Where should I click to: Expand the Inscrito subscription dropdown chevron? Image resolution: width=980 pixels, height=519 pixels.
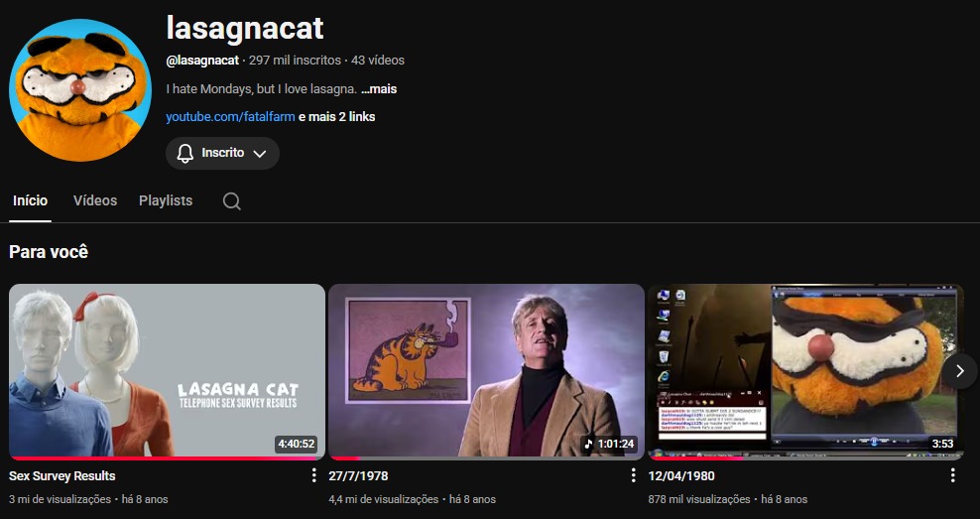260,154
